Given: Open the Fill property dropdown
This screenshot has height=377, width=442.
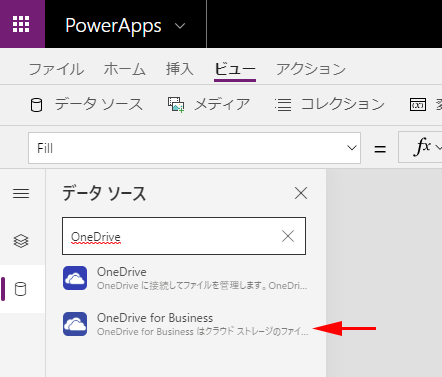Looking at the screenshot, I should (x=194, y=148).
